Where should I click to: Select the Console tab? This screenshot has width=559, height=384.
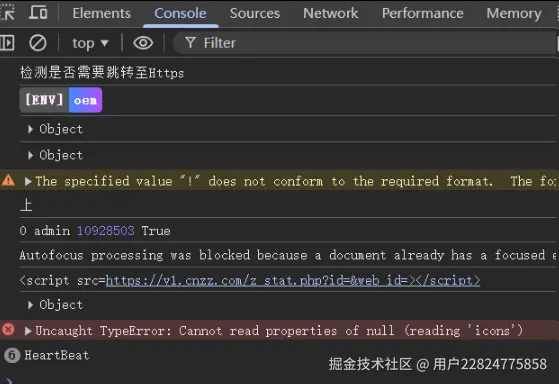(180, 13)
